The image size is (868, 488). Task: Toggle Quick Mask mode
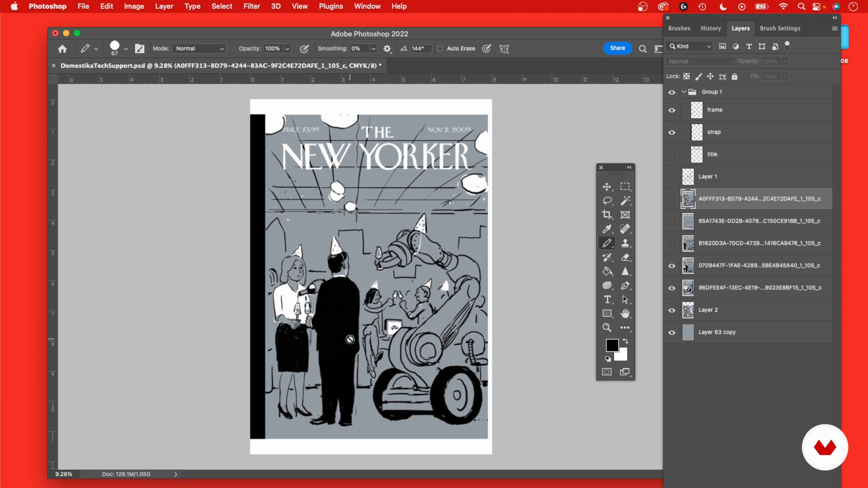tap(607, 372)
